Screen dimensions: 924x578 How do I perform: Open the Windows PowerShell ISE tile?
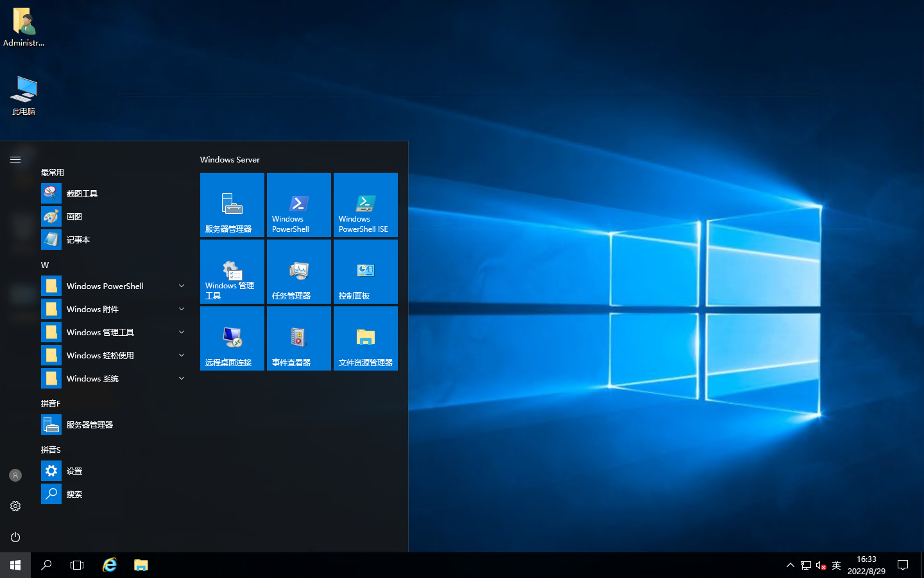click(366, 205)
